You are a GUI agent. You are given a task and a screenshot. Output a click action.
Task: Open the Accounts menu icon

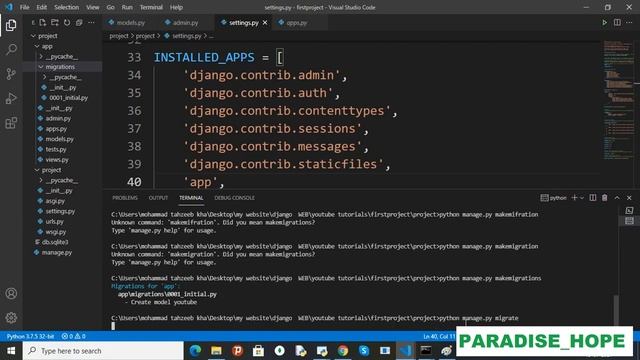tap(11, 293)
